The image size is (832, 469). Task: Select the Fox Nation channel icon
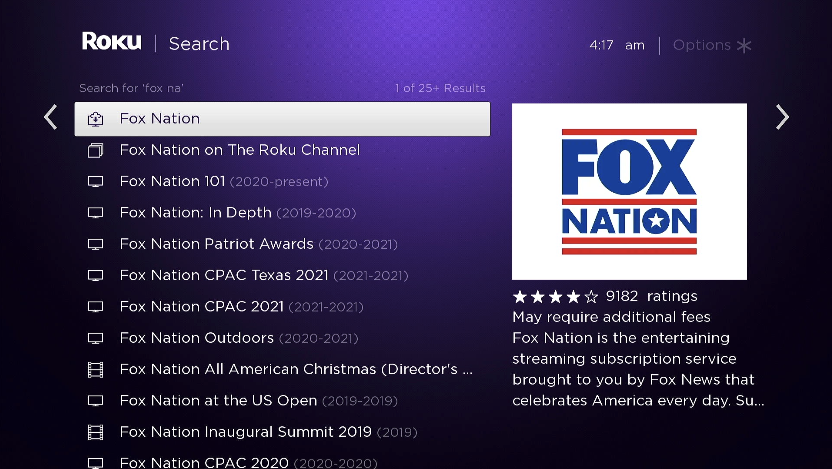96,119
